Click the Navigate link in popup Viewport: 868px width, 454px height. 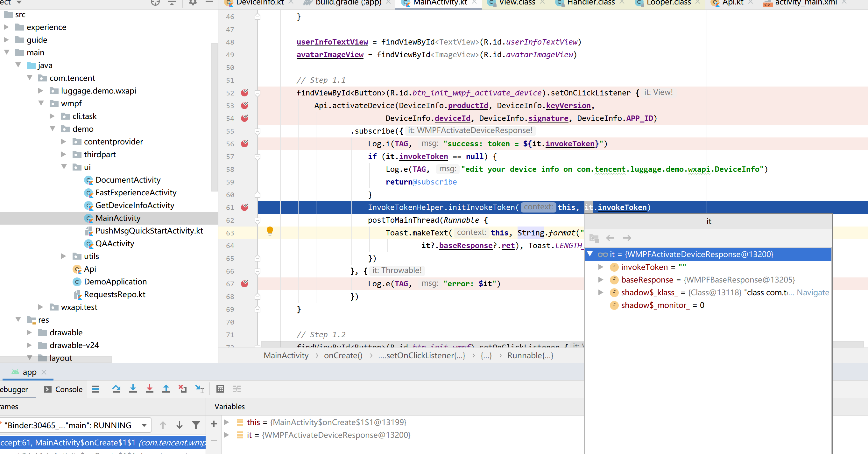(x=812, y=292)
